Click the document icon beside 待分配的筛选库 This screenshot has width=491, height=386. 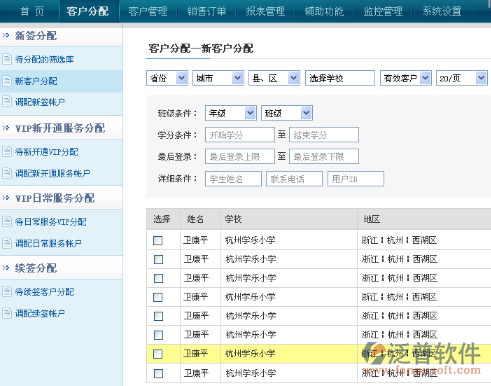pos(7,59)
